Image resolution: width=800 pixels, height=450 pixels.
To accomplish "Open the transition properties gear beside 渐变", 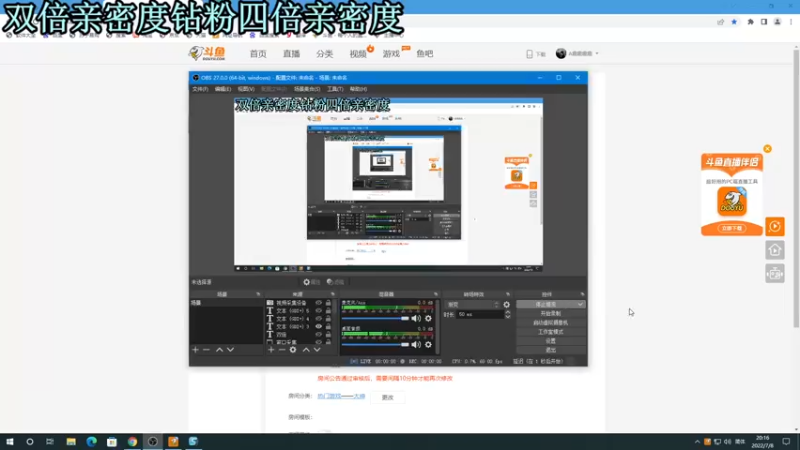I will click(507, 305).
